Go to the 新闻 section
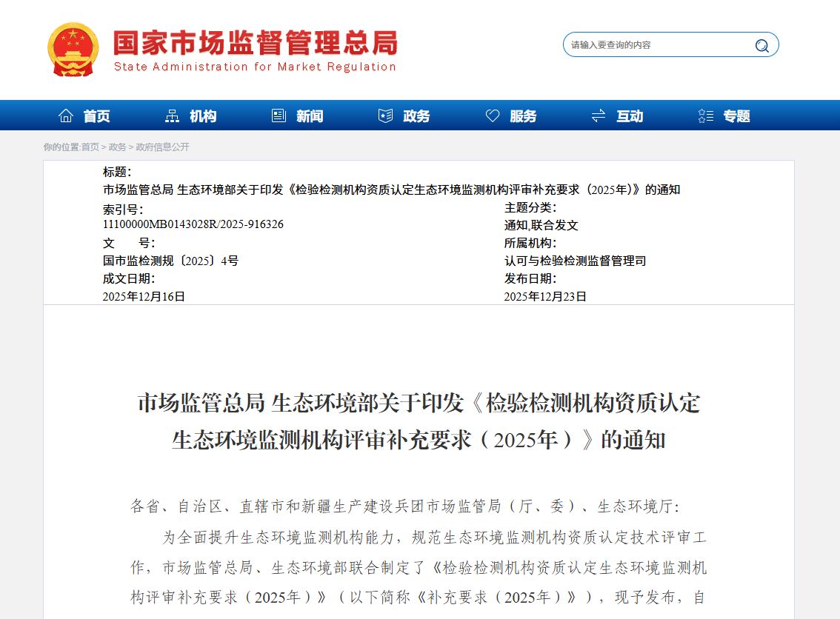This screenshot has width=840, height=619. [x=310, y=116]
